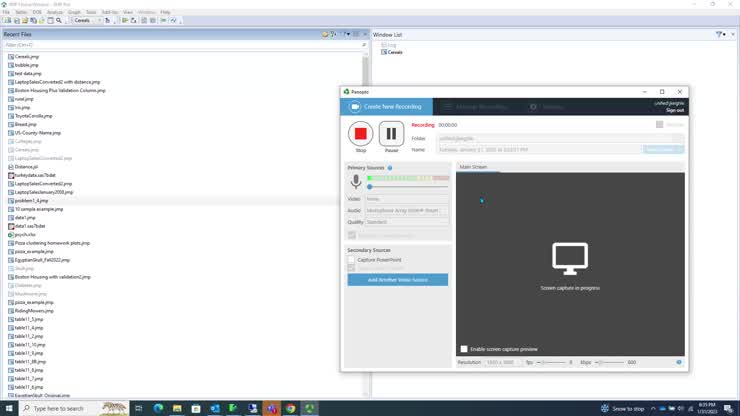
Task: Select the Main Screen tab
Action: tap(473, 167)
